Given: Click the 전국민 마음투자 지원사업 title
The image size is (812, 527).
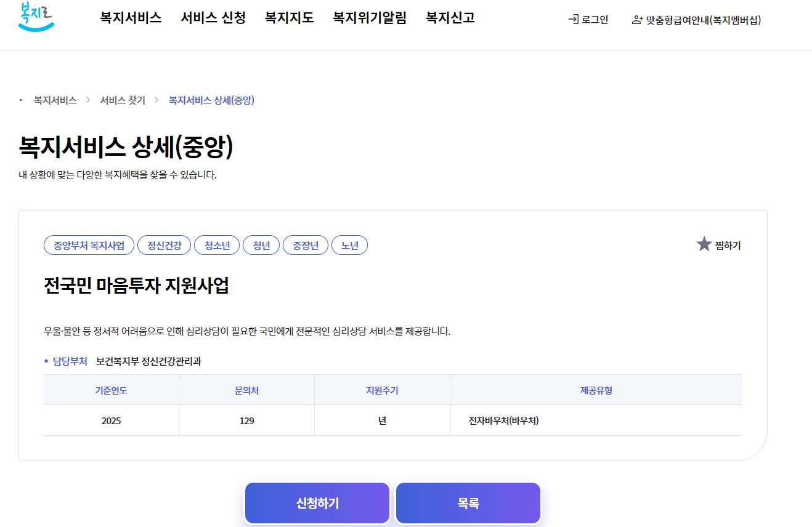Looking at the screenshot, I should 137,286.
